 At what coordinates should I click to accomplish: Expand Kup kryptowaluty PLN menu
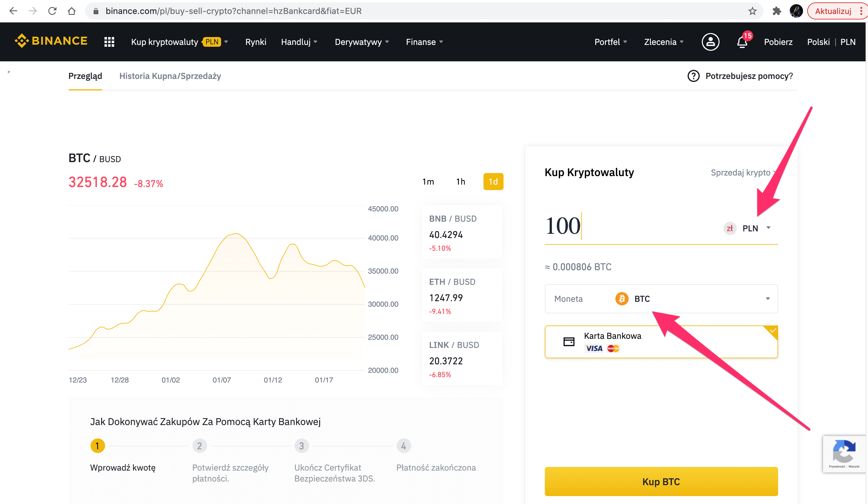pos(179,42)
